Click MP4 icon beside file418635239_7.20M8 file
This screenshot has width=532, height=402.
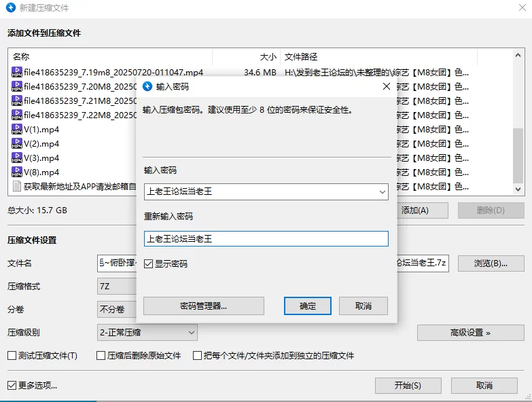tap(16, 86)
